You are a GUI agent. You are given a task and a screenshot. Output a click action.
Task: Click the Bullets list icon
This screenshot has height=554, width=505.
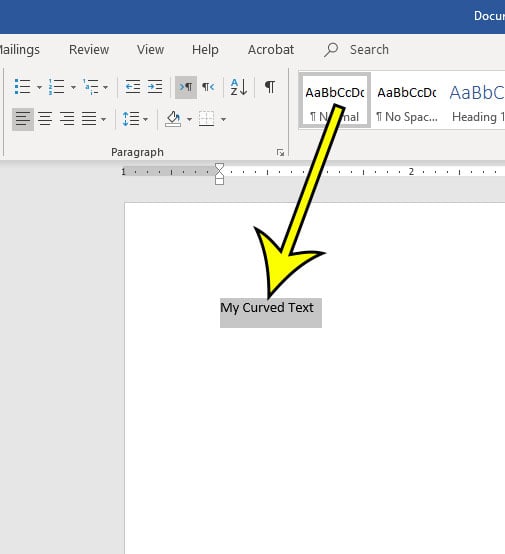22,87
